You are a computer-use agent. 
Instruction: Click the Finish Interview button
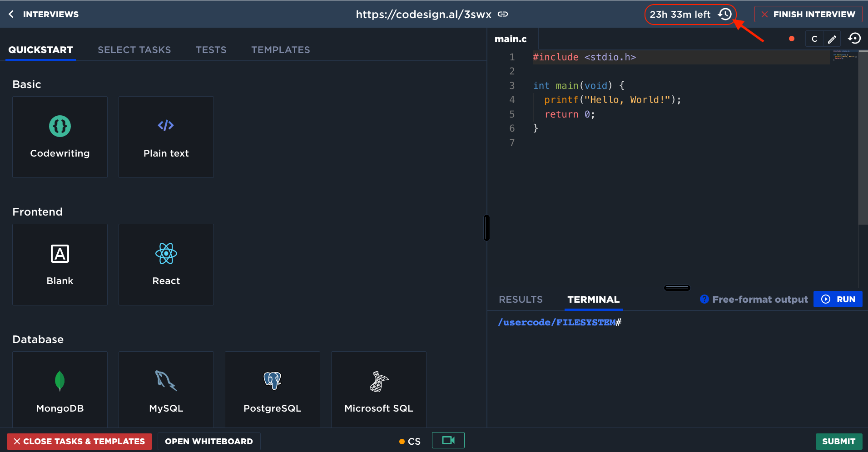[x=808, y=14]
